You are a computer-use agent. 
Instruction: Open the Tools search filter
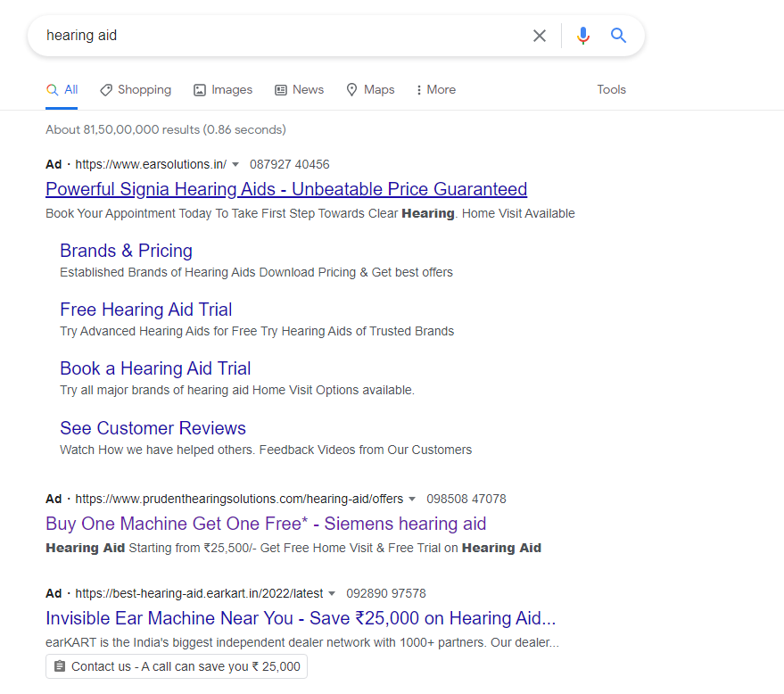click(x=611, y=90)
